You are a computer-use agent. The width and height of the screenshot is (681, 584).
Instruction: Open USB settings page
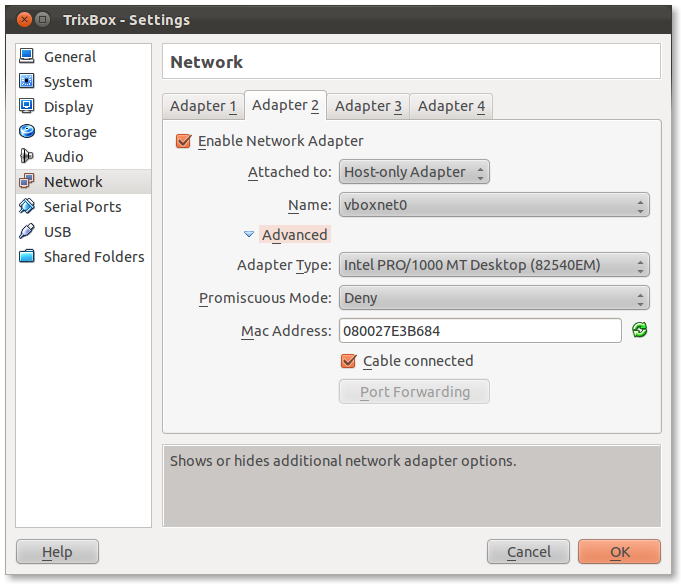point(83,231)
